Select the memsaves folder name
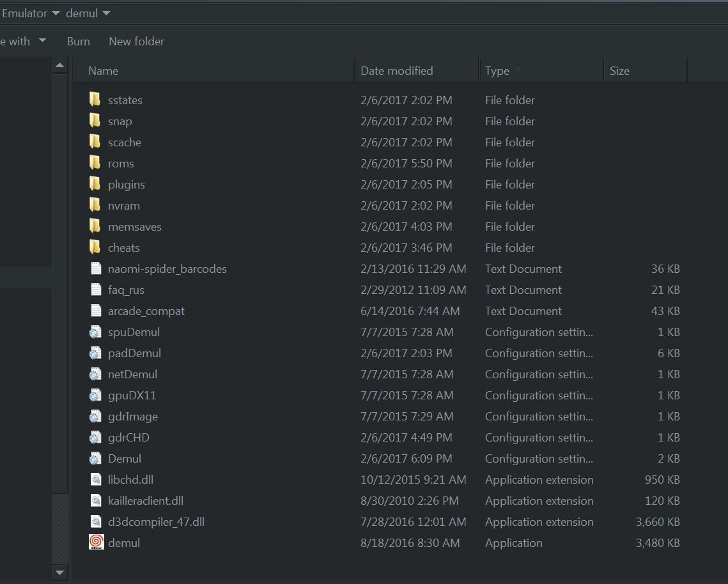Screen dimensions: 728x584 click(x=135, y=227)
